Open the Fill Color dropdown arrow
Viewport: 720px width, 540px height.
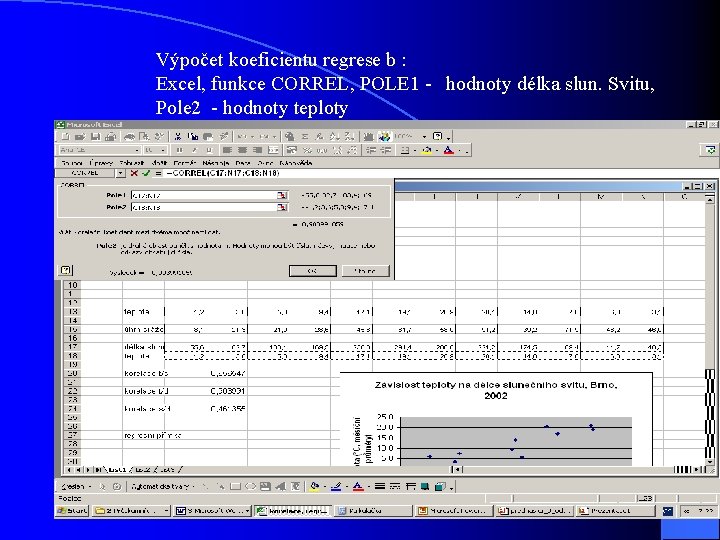point(436,150)
